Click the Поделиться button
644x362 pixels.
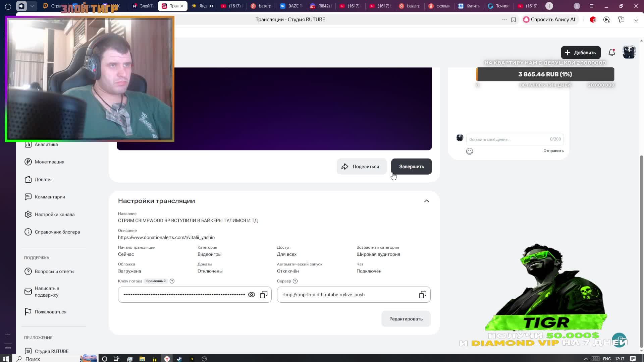click(x=361, y=167)
